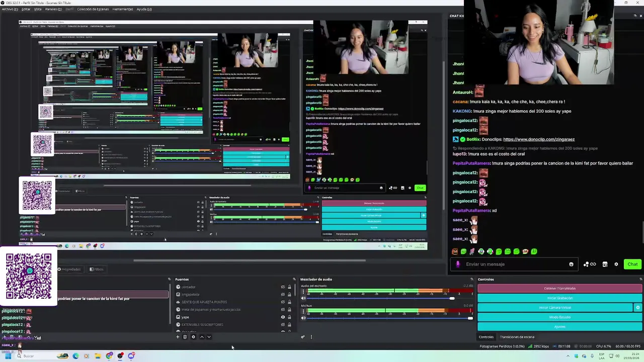Image resolution: width=644 pixels, height=362 pixels.
Task: Open the Editar menu
Action: 26,9
